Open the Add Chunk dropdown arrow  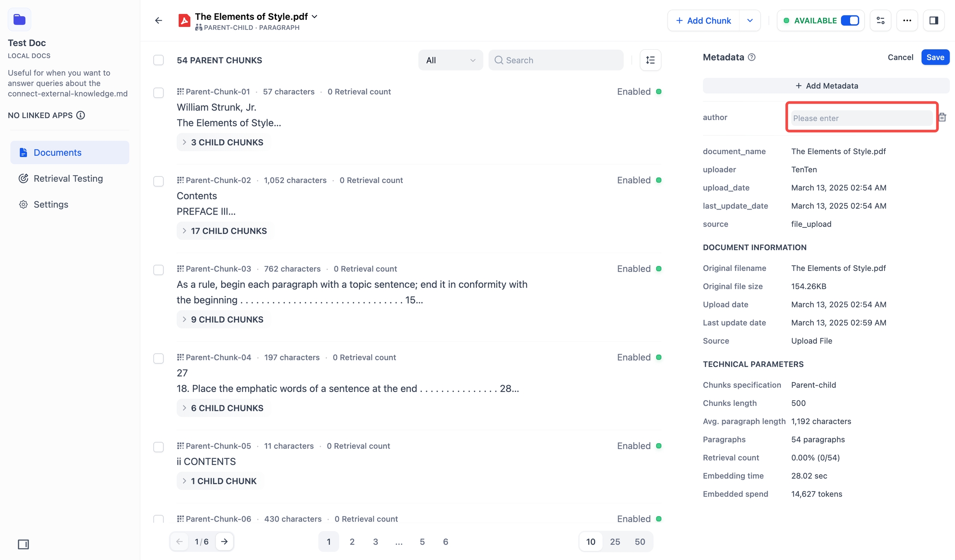click(750, 20)
